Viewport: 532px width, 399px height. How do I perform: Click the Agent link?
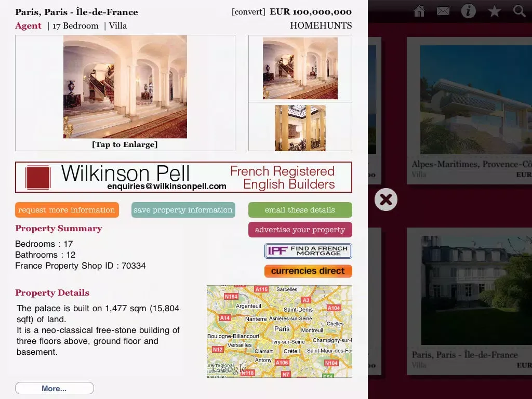pyautogui.click(x=28, y=26)
